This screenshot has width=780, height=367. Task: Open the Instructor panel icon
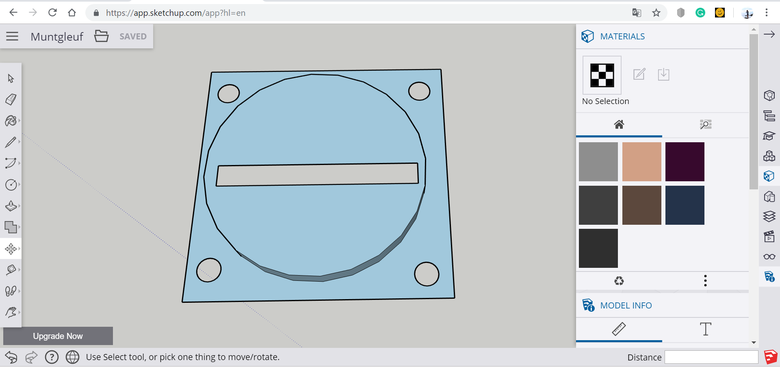[769, 136]
